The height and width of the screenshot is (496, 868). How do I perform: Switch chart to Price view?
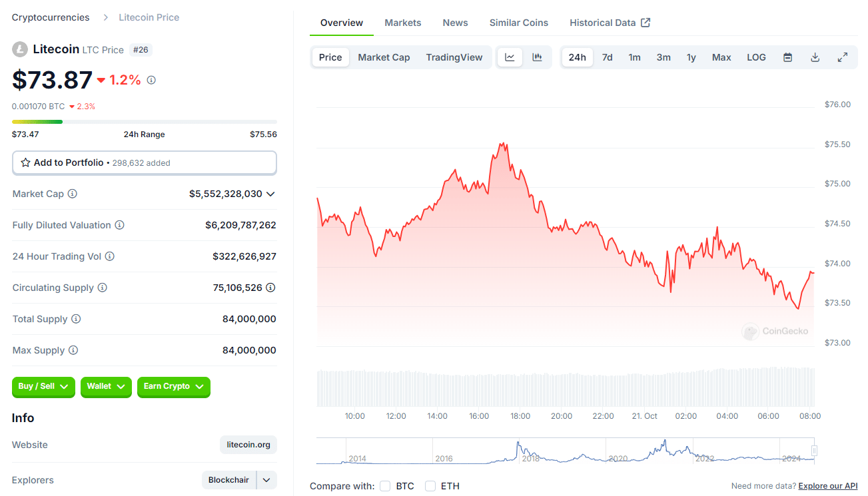pos(330,57)
